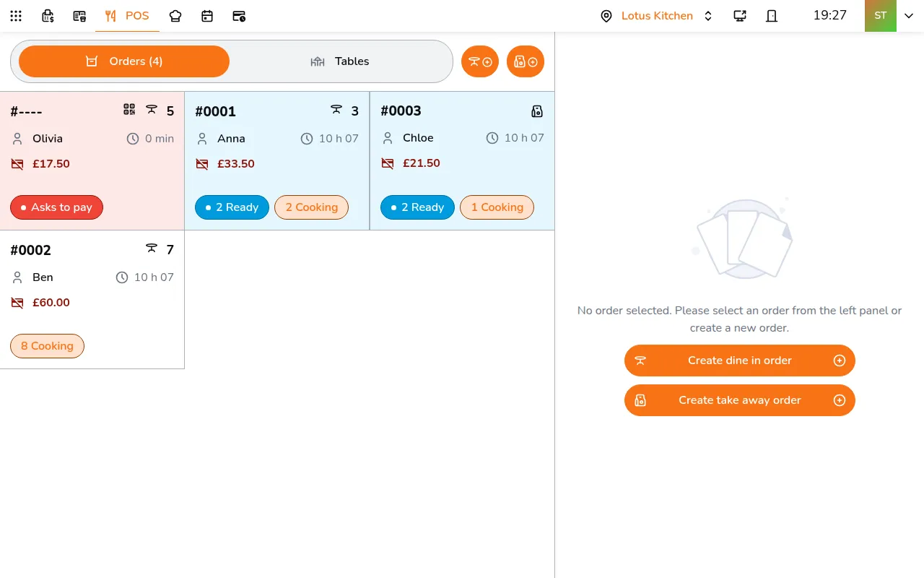Click the customer name Olivia
The image size is (924, 578).
point(48,139)
